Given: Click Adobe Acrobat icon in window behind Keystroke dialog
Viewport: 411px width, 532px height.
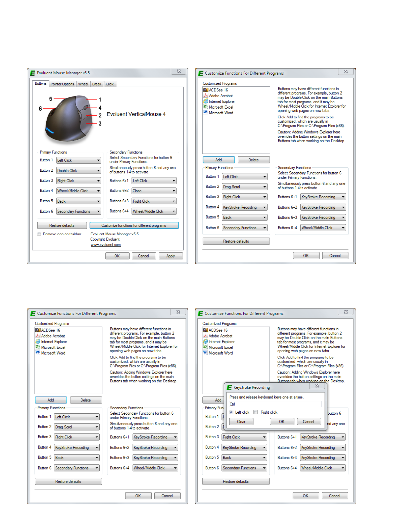Looking at the screenshot, I should click(x=205, y=336).
